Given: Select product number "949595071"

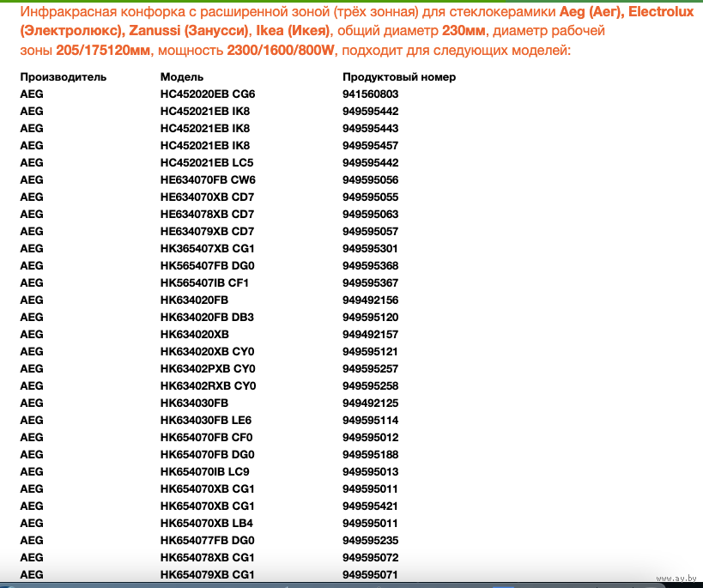Looking at the screenshot, I should pos(370,574).
